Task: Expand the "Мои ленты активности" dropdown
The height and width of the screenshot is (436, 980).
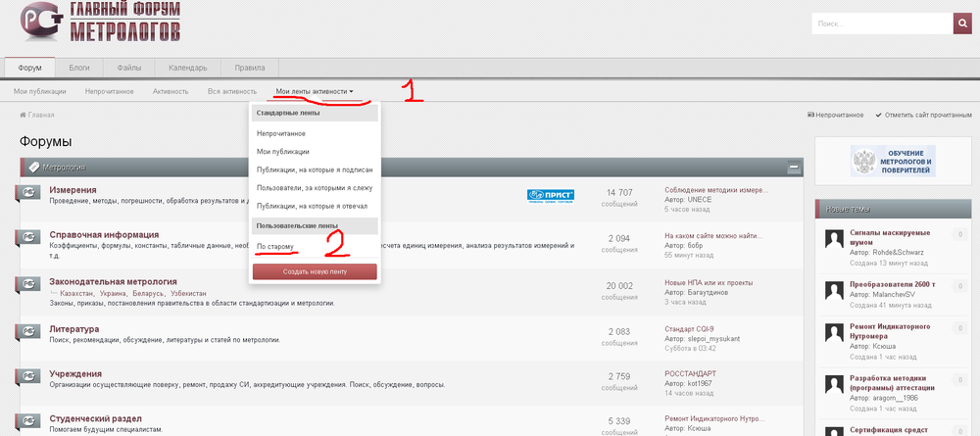Action: click(x=314, y=91)
